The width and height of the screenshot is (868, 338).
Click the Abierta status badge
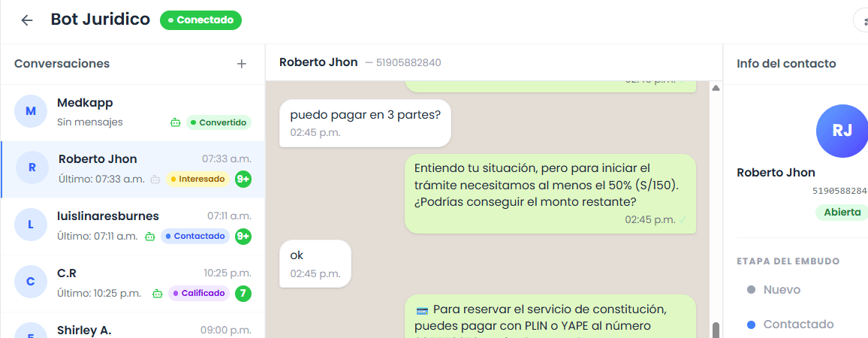point(842,213)
